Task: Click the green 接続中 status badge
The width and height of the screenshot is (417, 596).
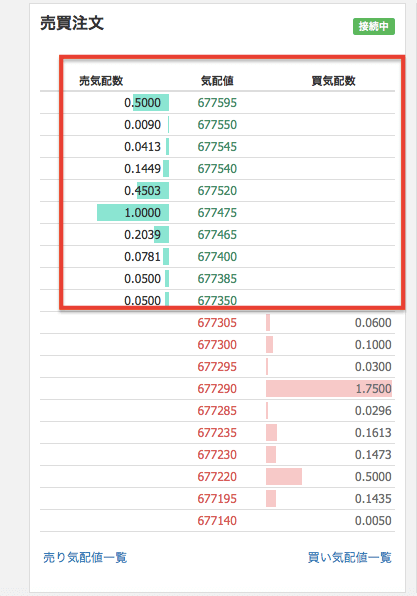Action: (374, 26)
